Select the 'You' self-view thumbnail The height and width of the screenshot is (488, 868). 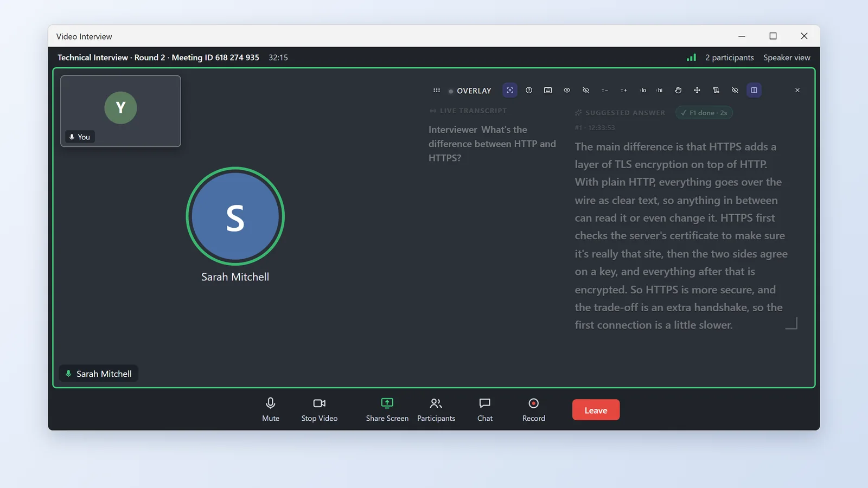tap(120, 111)
